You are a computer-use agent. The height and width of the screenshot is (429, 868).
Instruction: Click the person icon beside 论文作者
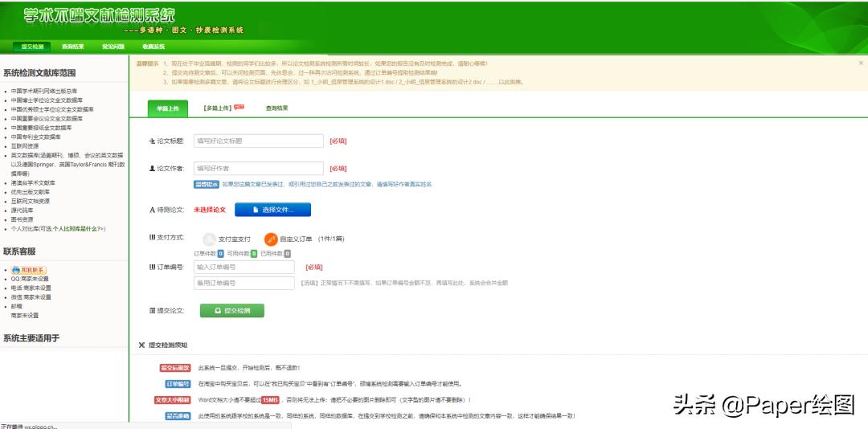tap(152, 168)
